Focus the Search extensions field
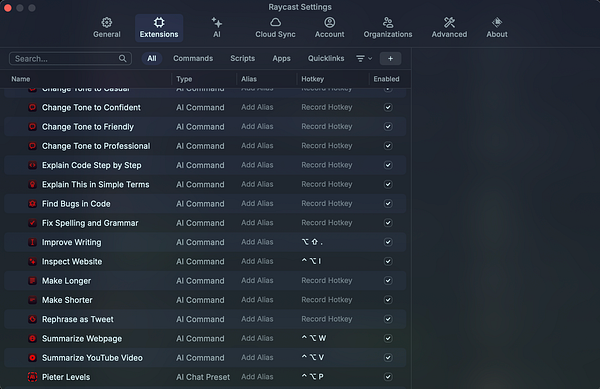 pos(70,59)
